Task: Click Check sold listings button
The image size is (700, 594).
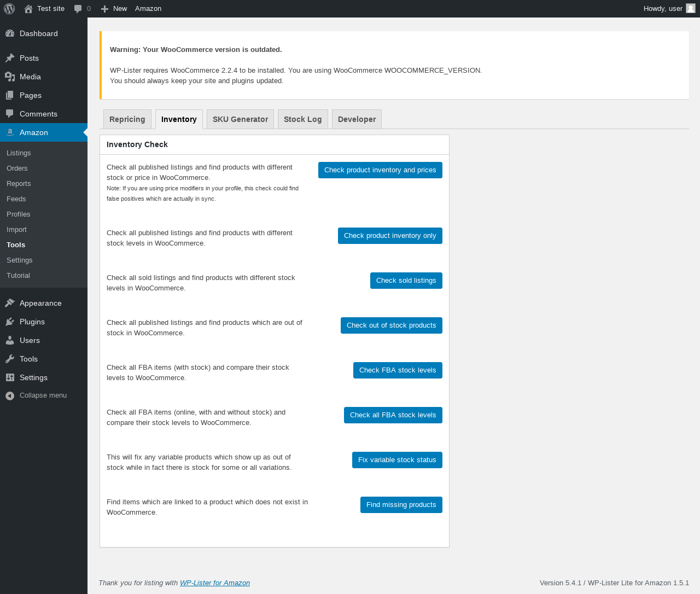Action: [406, 281]
